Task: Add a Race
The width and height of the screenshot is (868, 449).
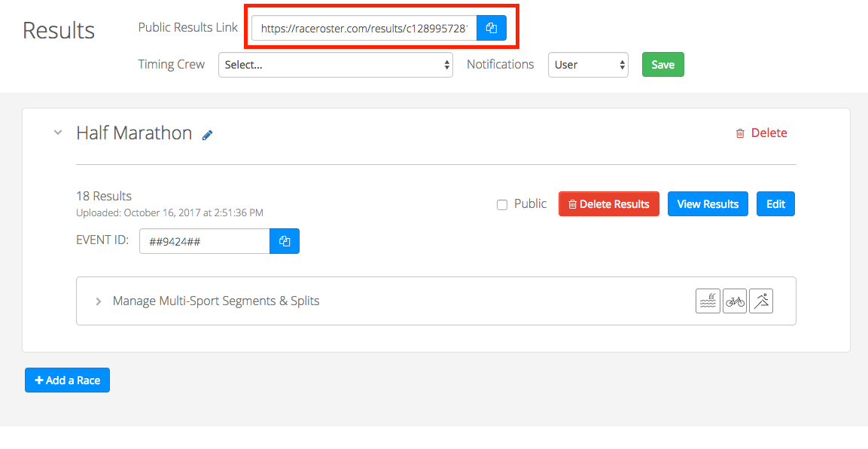Action: coord(68,380)
